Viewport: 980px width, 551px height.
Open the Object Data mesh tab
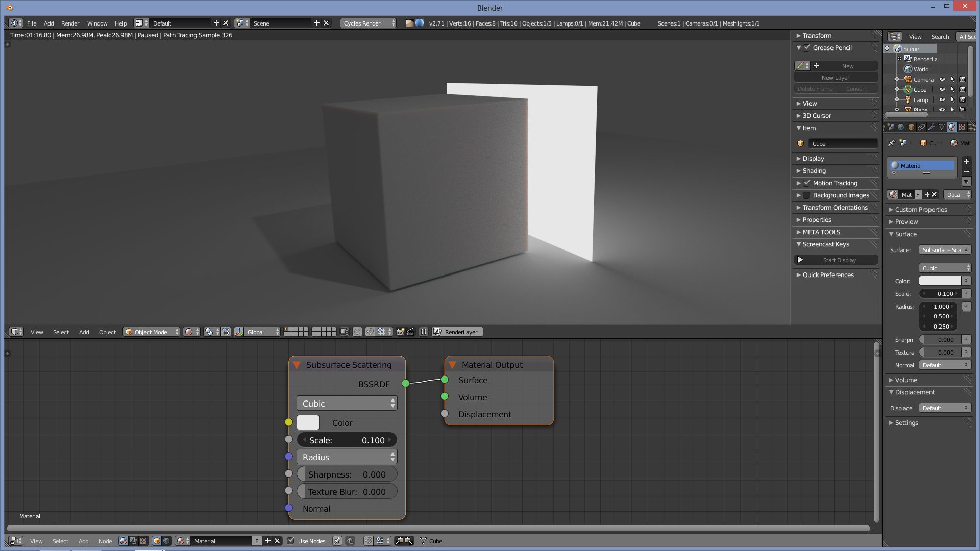[x=942, y=127]
